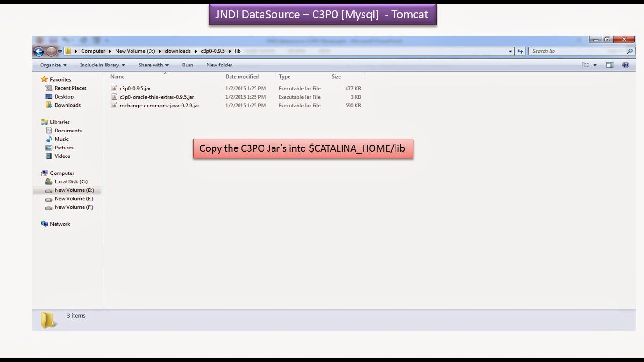Open Favorites in the navigation pane
Viewport: 644px width, 362px height.
(60, 80)
